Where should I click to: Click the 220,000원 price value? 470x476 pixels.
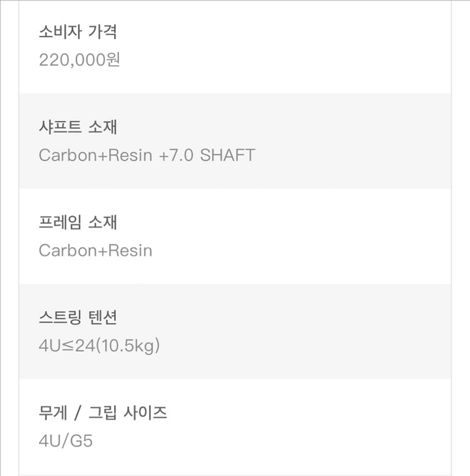click(80, 60)
